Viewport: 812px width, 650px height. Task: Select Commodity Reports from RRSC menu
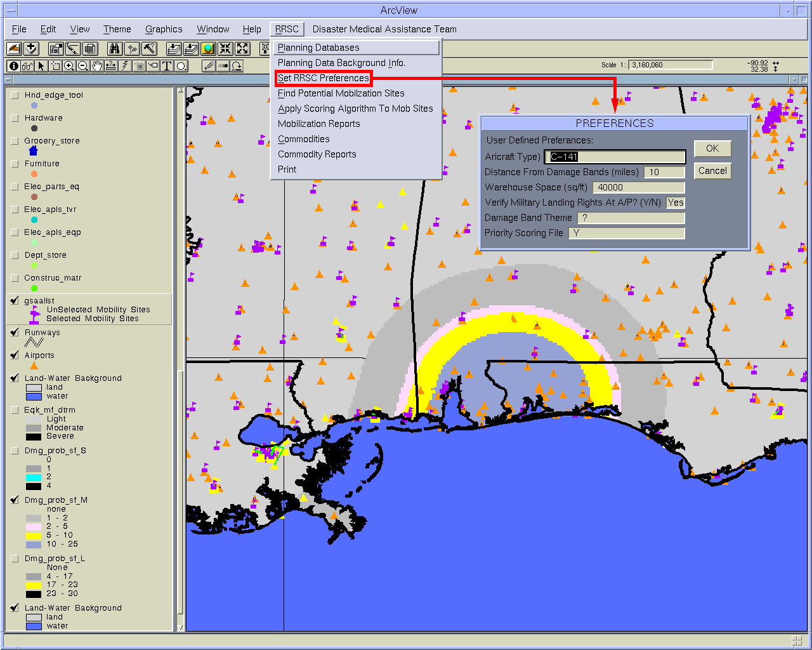(x=317, y=154)
